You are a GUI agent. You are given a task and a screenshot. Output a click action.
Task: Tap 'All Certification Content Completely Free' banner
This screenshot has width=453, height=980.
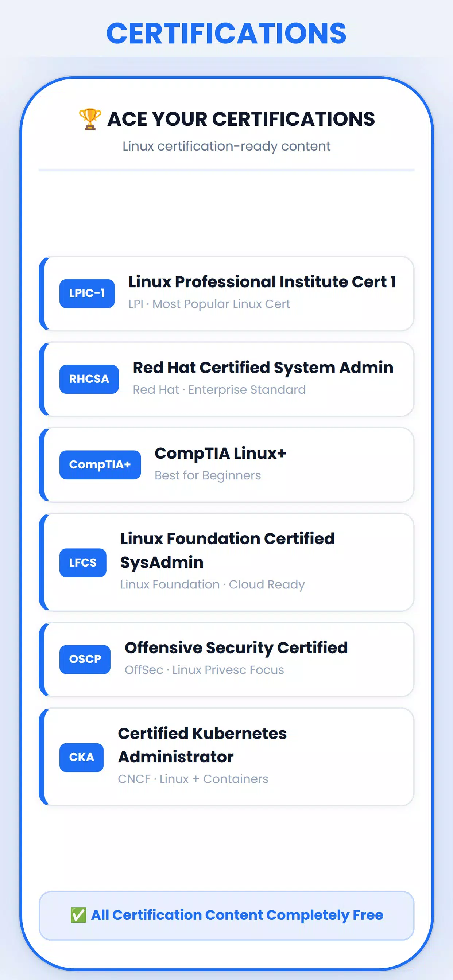(x=226, y=916)
